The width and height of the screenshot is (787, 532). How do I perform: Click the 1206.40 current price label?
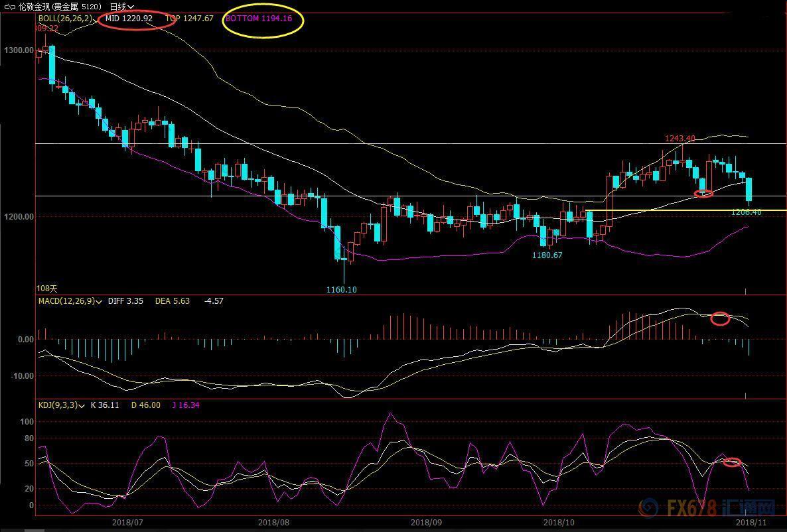pos(746,212)
